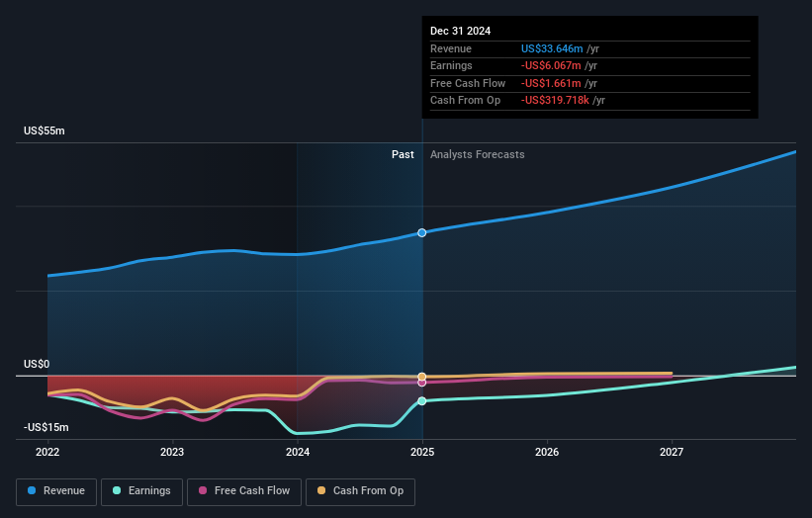The height and width of the screenshot is (518, 812).
Task: Click the teal Earnings data point marker
Action: (x=422, y=401)
